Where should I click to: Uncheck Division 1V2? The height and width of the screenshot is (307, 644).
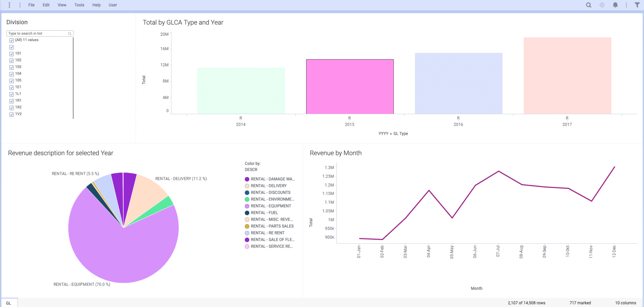12,114
